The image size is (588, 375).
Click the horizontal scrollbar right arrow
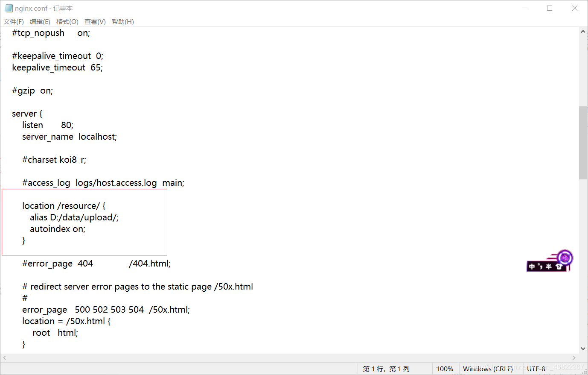pyautogui.click(x=574, y=358)
